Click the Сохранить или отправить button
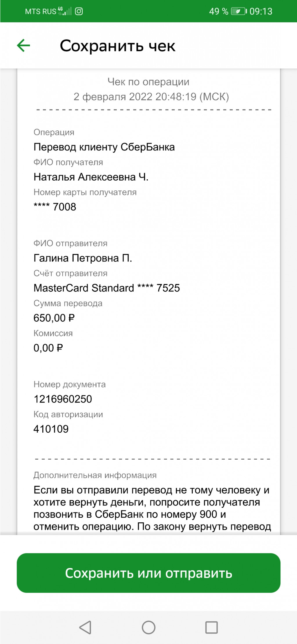Viewport: 297px width, 644px height. [x=148, y=573]
